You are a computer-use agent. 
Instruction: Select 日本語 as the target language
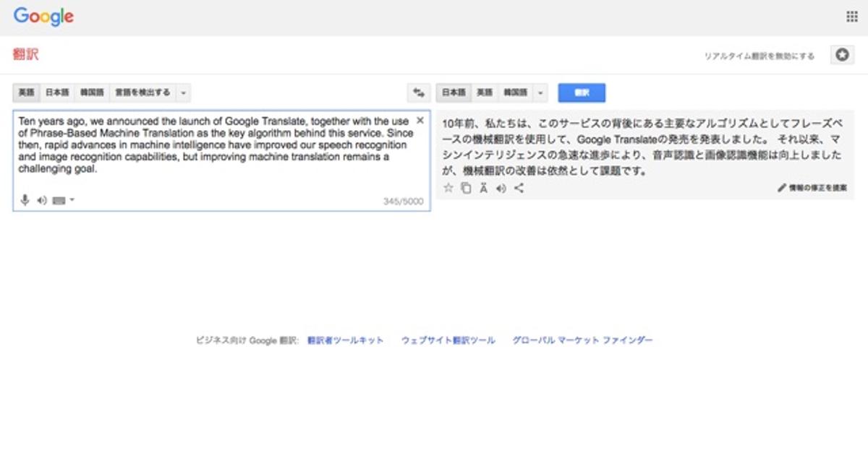[454, 93]
